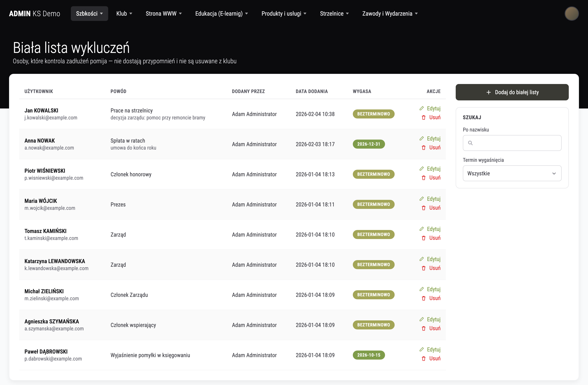Click the user avatar in top-right corner

pyautogui.click(x=571, y=14)
